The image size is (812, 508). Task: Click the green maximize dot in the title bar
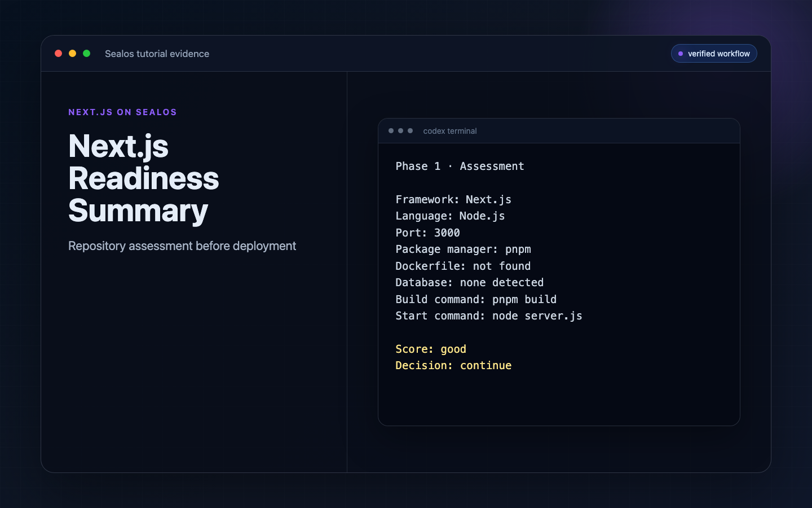87,54
